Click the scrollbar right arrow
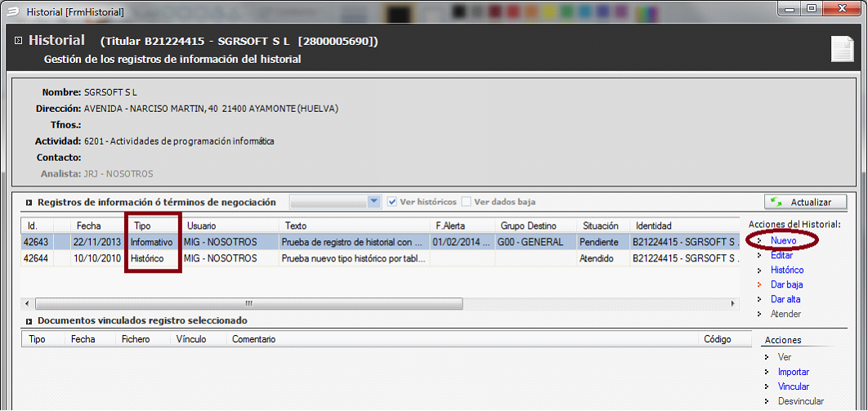The width and height of the screenshot is (868, 411). [x=733, y=304]
